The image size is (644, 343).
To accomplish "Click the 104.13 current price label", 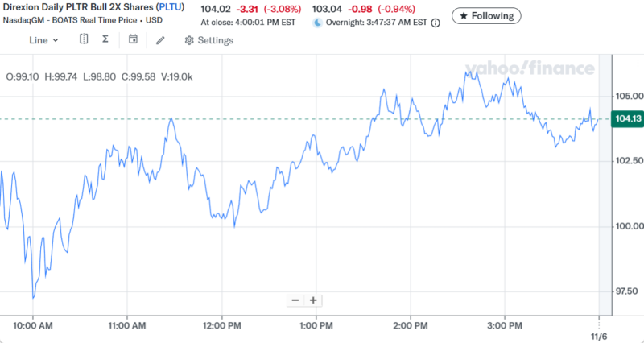I will click(627, 119).
